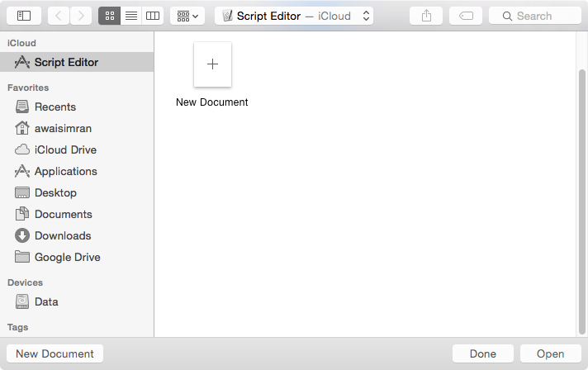Go forward with the right arrow

click(81, 16)
